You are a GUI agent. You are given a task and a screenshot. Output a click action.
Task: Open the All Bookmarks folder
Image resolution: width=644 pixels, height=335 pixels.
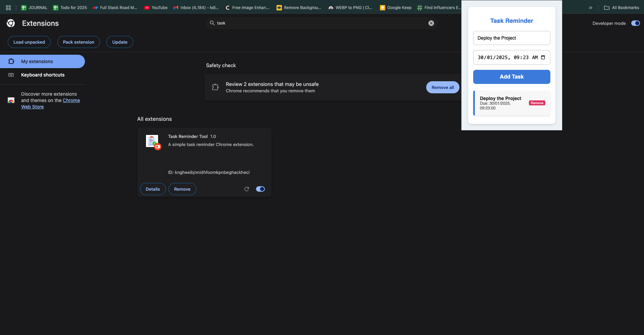tap(622, 7)
